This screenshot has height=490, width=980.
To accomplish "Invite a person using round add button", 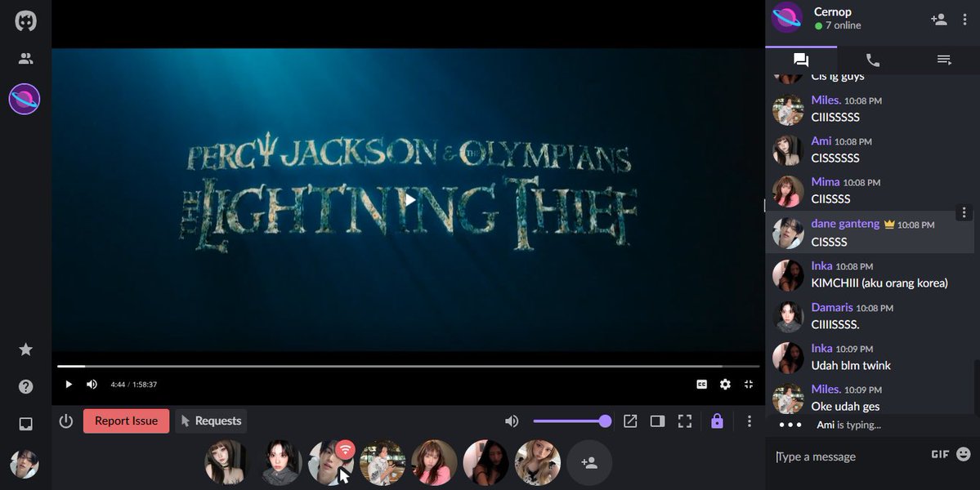I will tap(588, 462).
